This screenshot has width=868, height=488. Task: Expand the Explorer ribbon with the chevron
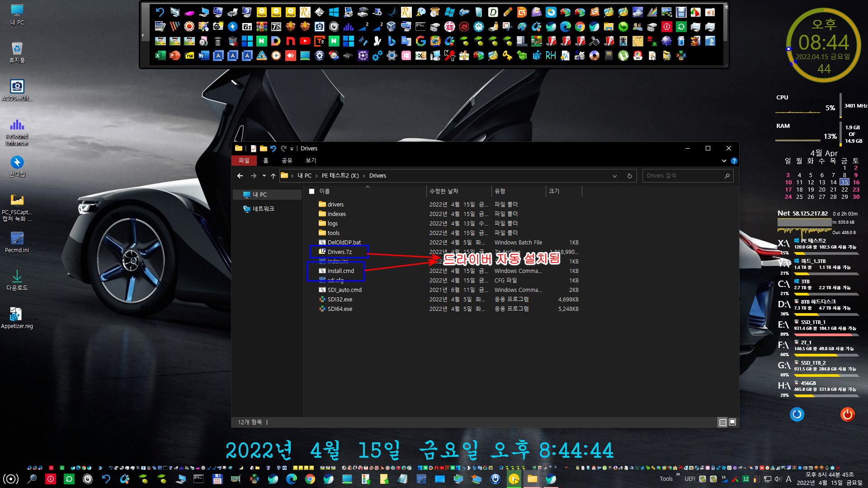click(x=724, y=161)
